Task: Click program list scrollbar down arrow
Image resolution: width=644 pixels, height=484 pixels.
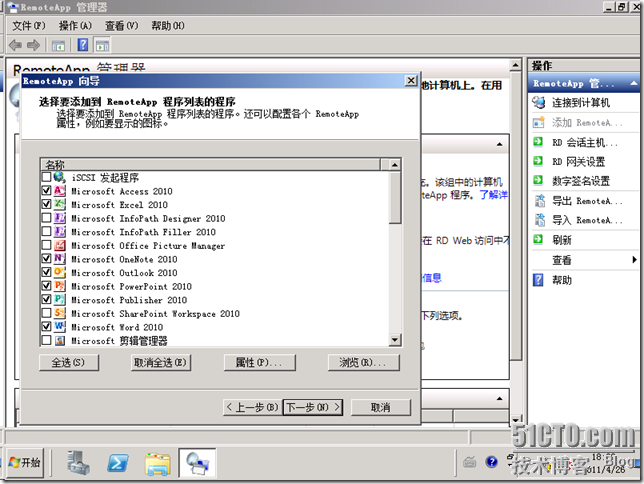Action: tap(395, 339)
